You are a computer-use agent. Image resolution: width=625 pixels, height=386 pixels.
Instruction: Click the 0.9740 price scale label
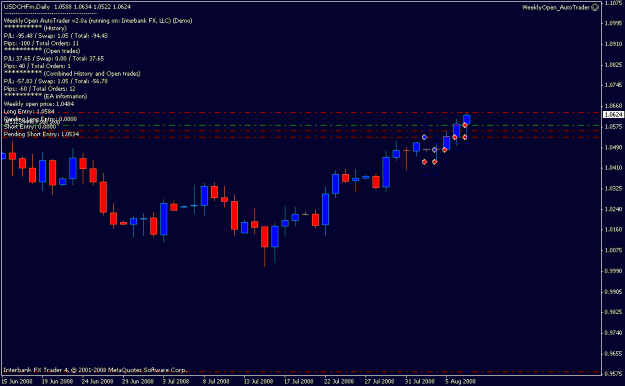pos(613,333)
